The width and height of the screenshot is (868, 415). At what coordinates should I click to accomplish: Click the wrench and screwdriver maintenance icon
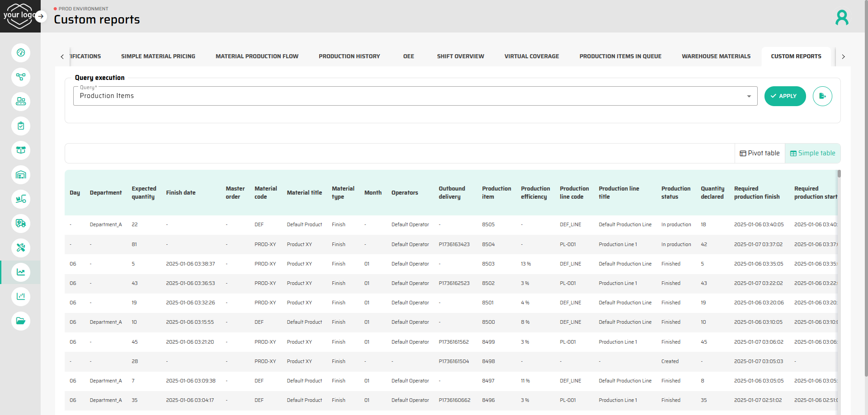pos(21,248)
